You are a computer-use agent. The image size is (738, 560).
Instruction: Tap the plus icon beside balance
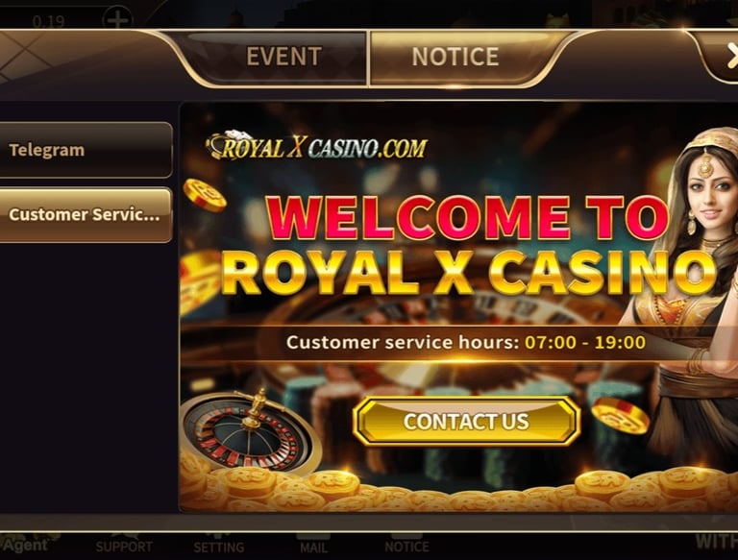pyautogui.click(x=117, y=18)
